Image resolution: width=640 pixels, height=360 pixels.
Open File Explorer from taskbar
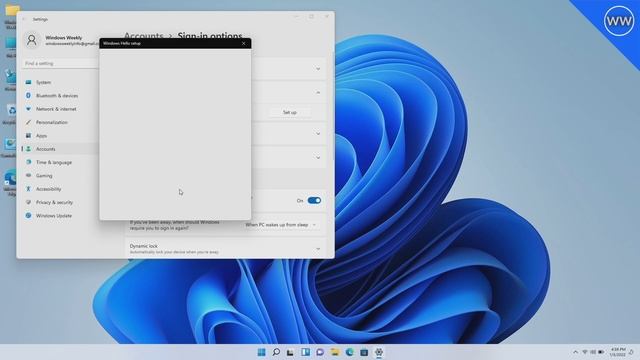pyautogui.click(x=335, y=352)
